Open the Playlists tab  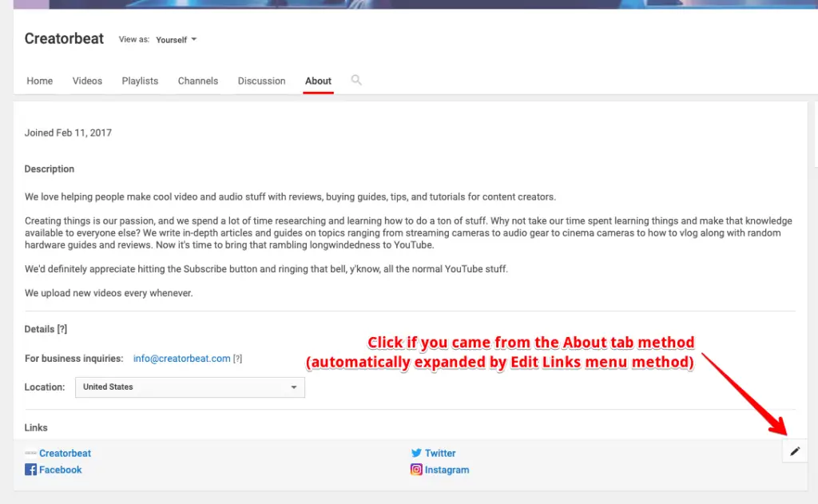[x=140, y=81]
